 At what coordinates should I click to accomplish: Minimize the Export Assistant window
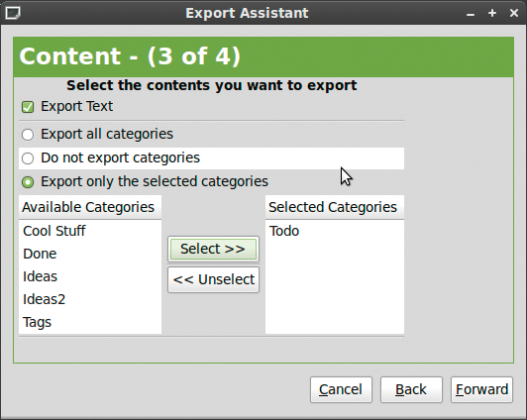pyautogui.click(x=471, y=14)
